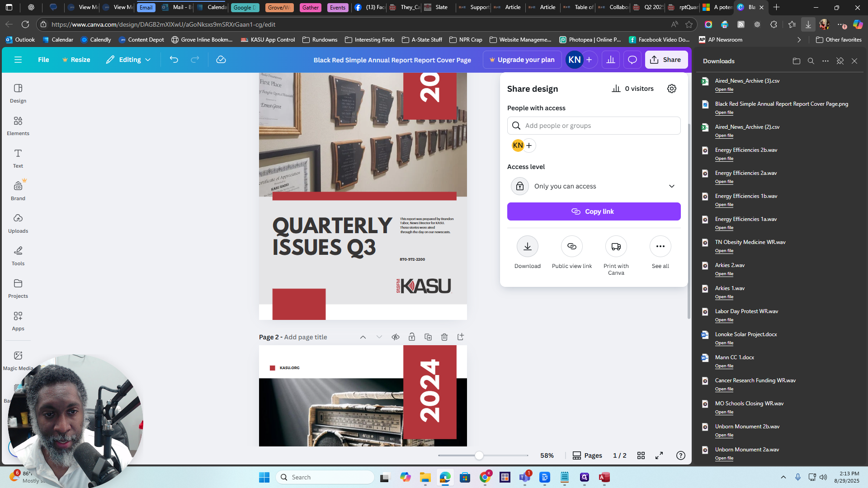Toggle hide page eye icon for Page 2
The height and width of the screenshot is (488, 868).
pos(395,337)
